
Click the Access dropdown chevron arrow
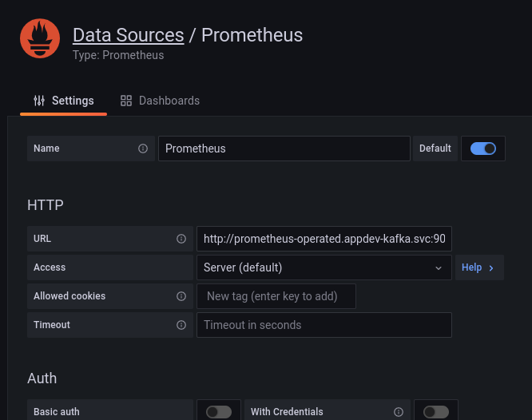pyautogui.click(x=439, y=267)
